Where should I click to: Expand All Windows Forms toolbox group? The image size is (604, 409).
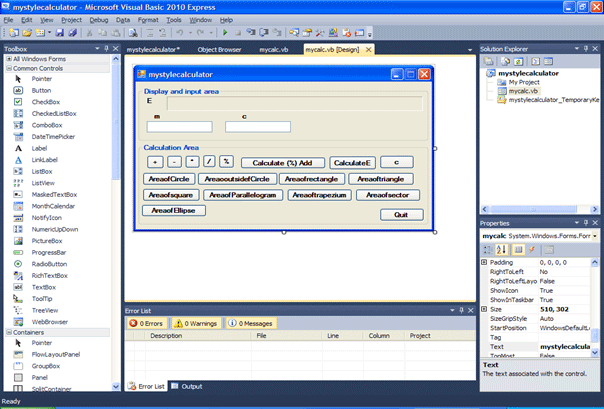(x=9, y=59)
